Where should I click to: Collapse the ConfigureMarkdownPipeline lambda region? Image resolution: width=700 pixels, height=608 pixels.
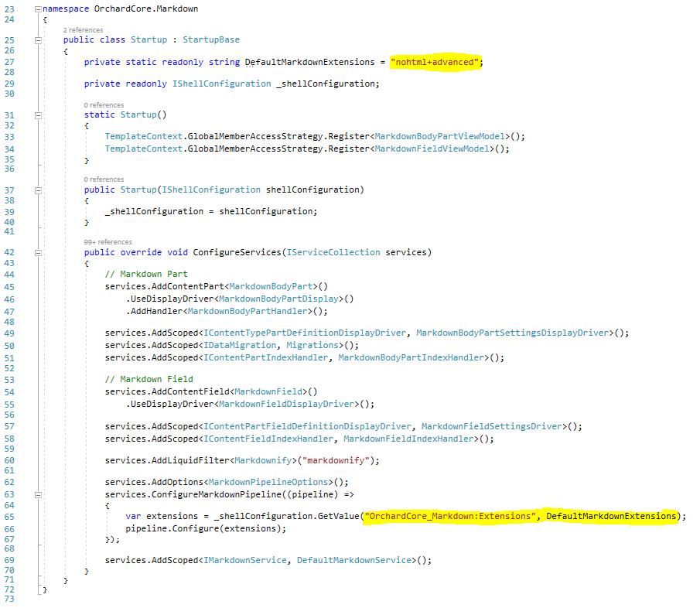click(39, 494)
